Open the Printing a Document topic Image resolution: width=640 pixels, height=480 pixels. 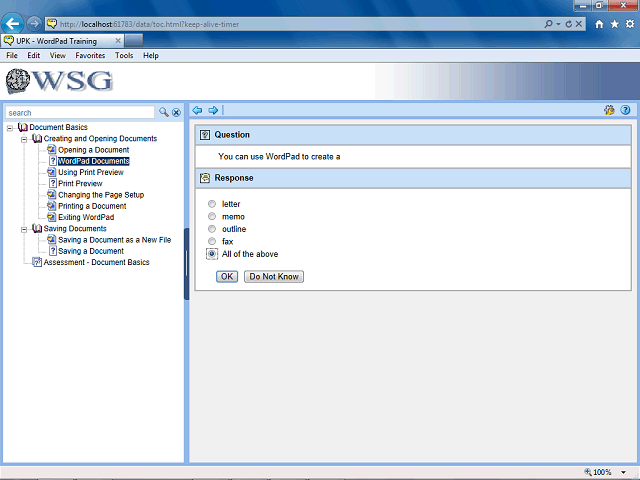coord(92,206)
